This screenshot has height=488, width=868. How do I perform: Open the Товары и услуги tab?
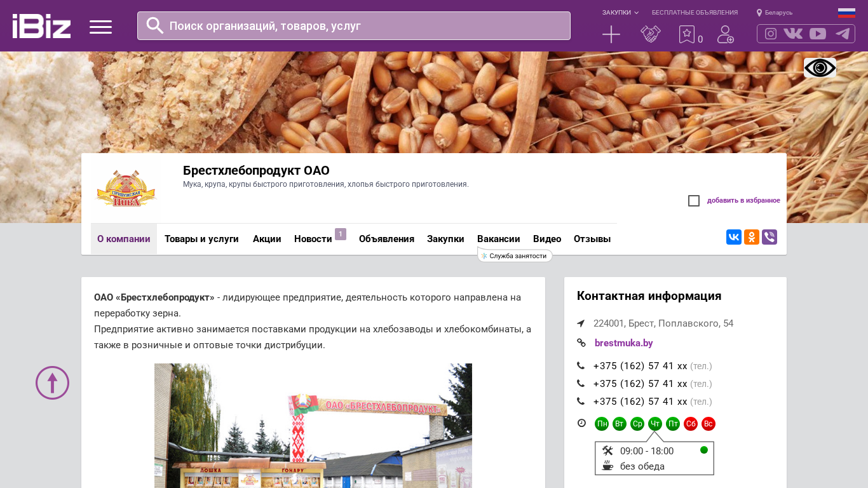click(201, 239)
